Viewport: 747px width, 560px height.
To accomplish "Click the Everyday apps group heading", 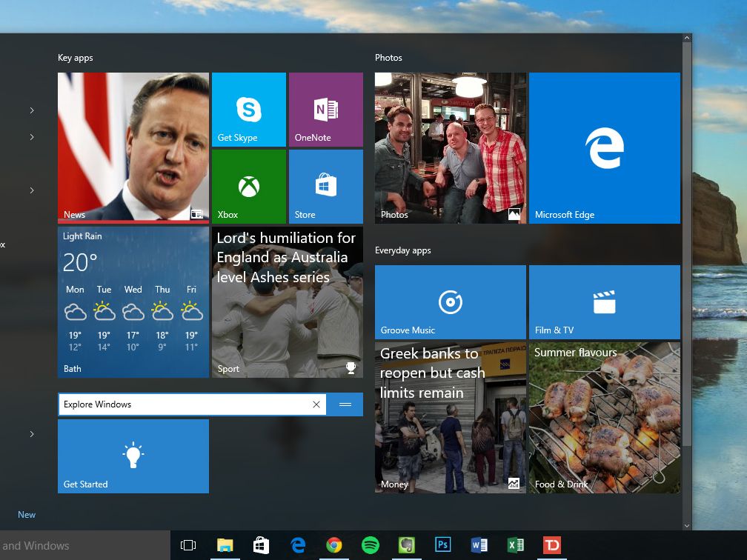I will click(403, 250).
